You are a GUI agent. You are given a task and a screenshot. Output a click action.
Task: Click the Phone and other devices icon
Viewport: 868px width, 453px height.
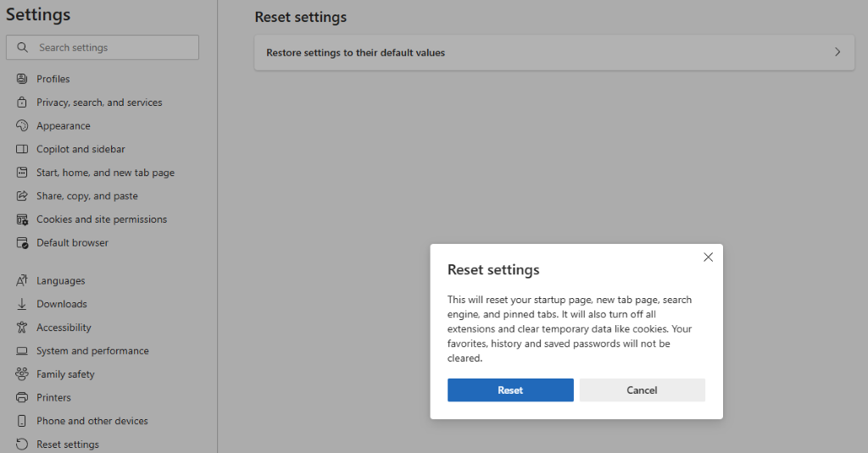pos(21,421)
